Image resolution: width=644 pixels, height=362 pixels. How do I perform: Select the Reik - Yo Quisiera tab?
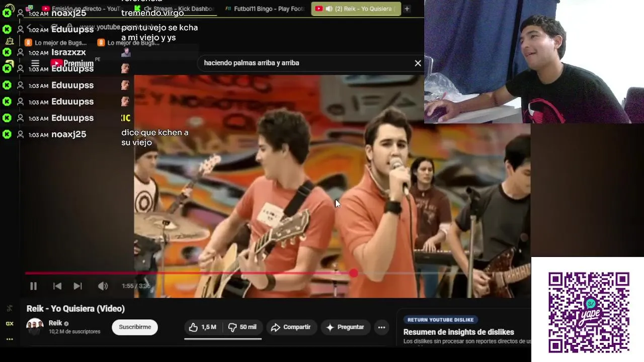[356, 9]
